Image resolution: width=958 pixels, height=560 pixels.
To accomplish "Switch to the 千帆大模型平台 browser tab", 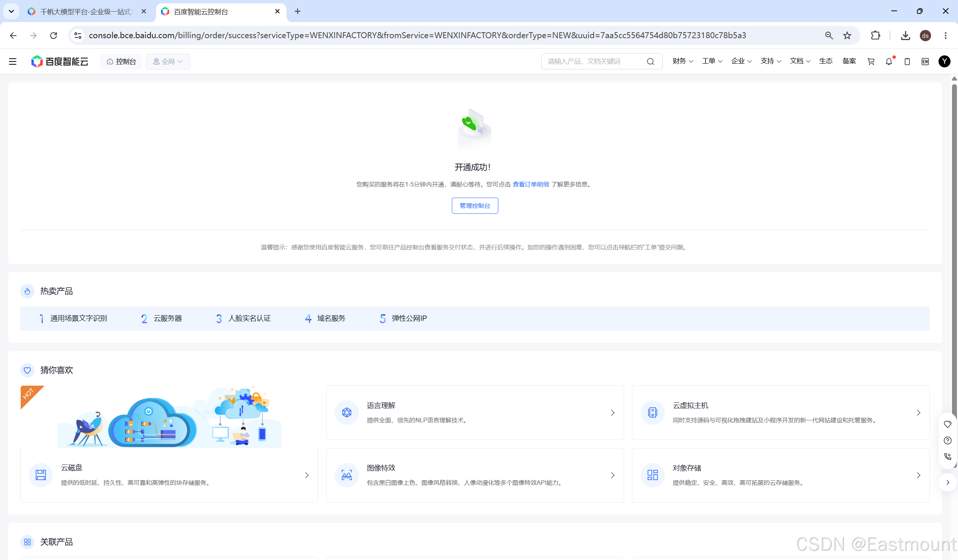I will pos(88,11).
